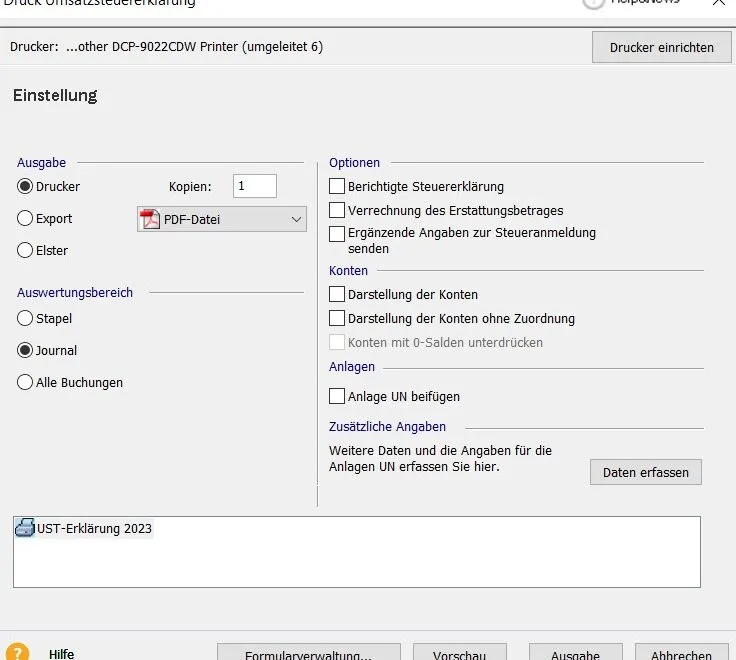This screenshot has width=736, height=660.
Task: Click the printer icon beside UST-Erklärung 2023
Action: (x=24, y=528)
